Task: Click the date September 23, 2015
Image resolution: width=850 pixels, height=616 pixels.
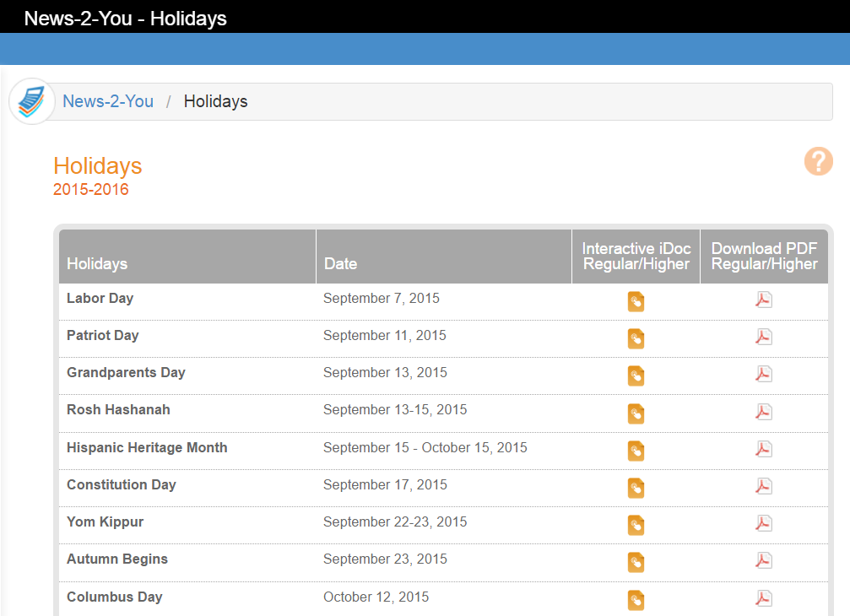Action: (x=386, y=559)
